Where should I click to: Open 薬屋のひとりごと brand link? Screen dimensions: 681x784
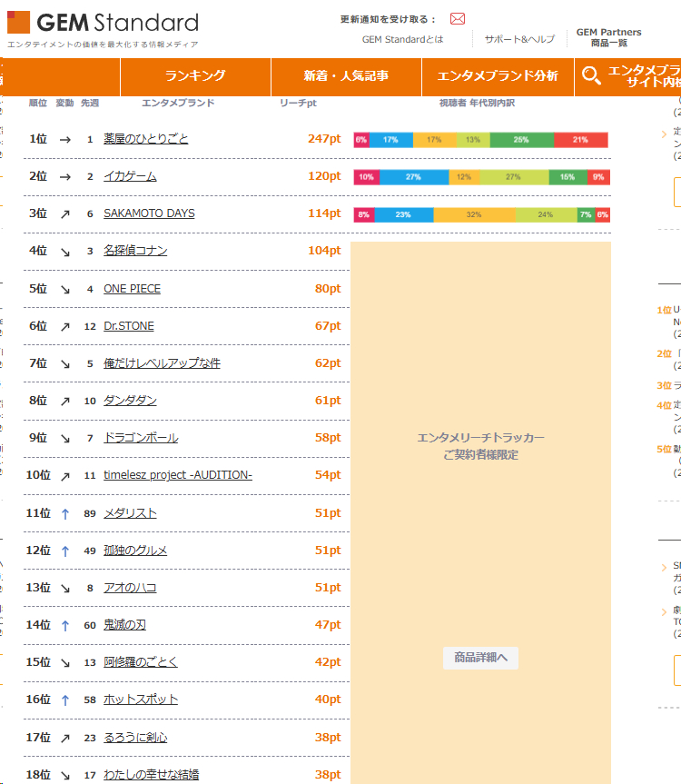(x=146, y=138)
